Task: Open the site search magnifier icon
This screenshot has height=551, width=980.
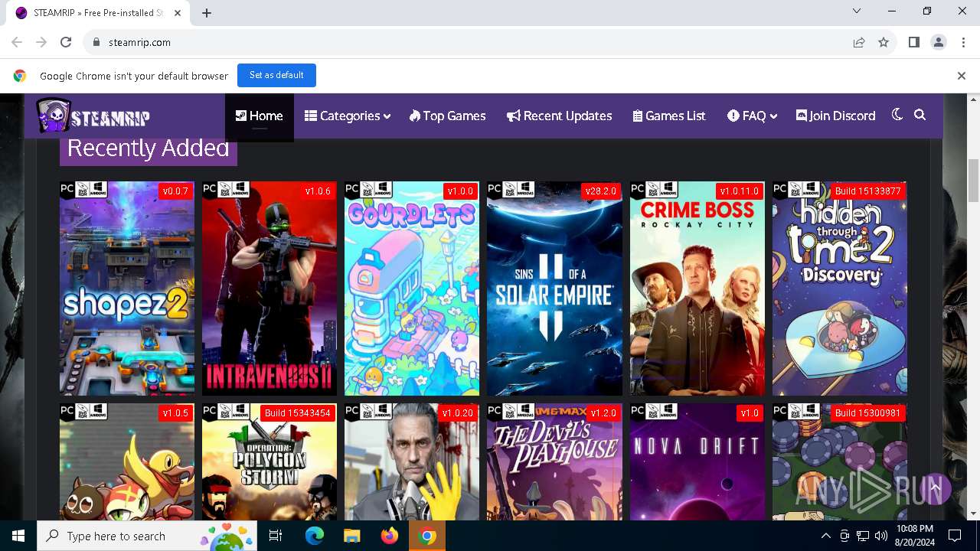Action: (x=920, y=115)
